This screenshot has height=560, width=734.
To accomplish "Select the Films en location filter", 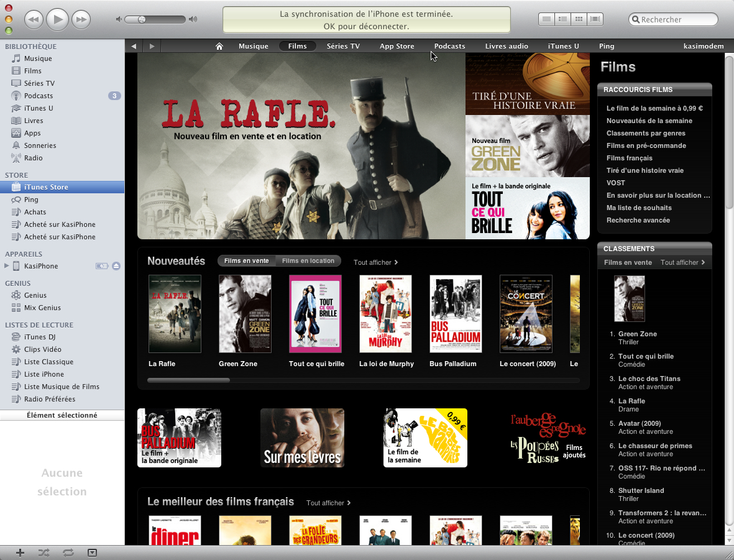I will click(x=308, y=261).
